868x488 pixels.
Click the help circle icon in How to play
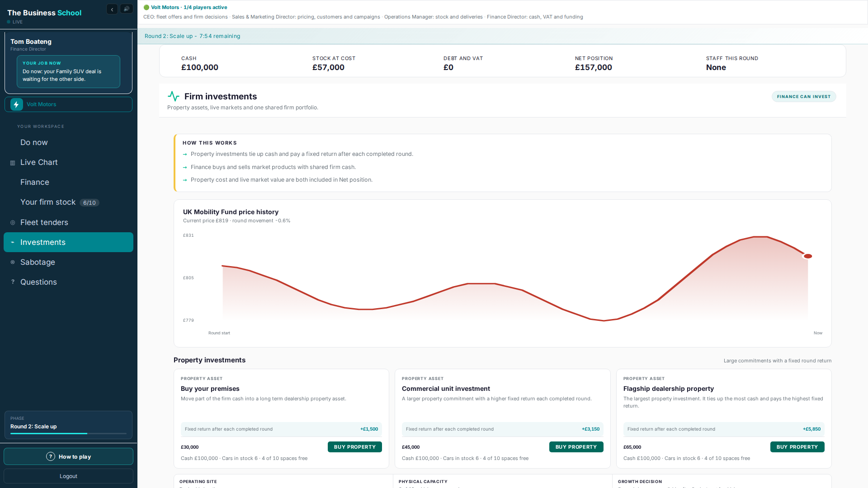[x=51, y=456]
